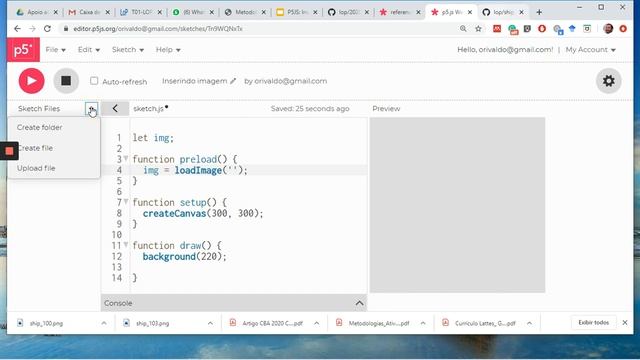The image size is (640, 360).
Task: Open downloaded file ship_100.png
Action: [x=46, y=323]
